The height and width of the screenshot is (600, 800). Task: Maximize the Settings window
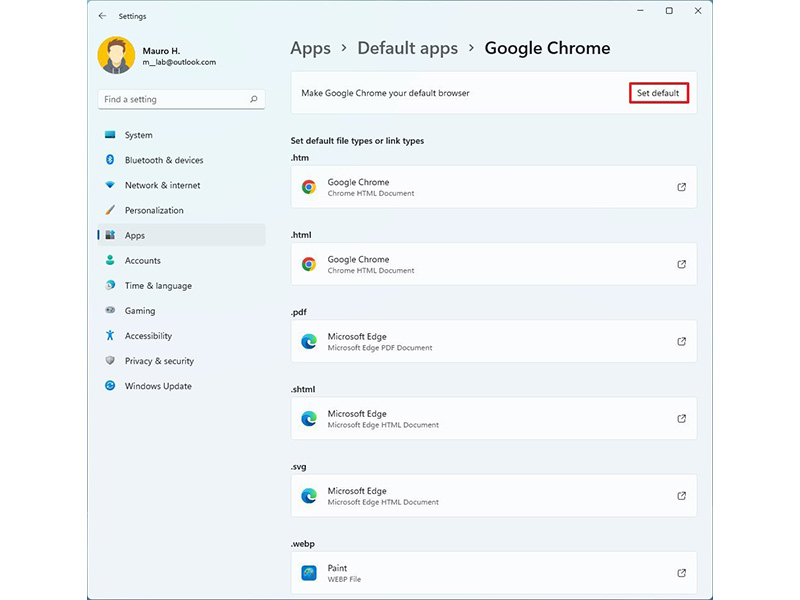click(669, 11)
